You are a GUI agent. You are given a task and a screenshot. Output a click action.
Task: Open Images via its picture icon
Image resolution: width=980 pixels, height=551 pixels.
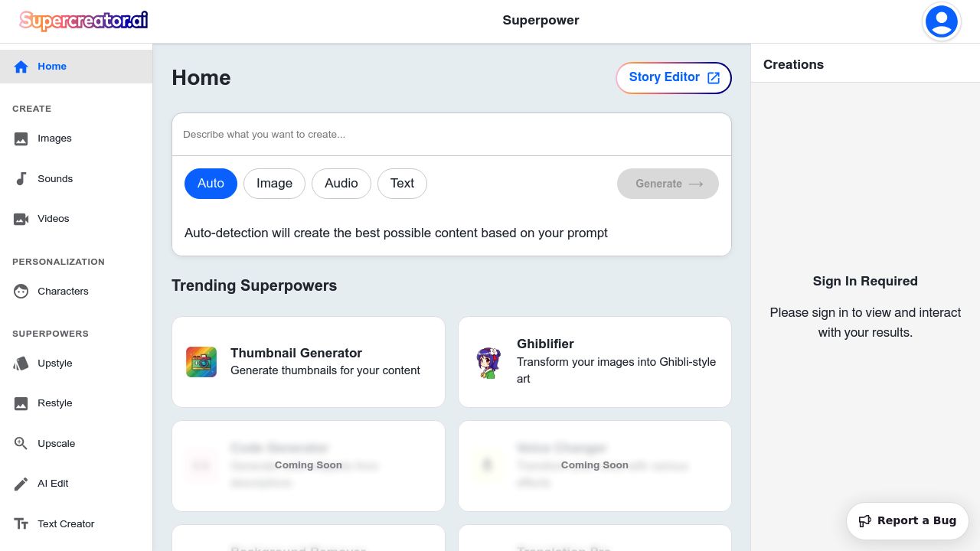coord(21,139)
